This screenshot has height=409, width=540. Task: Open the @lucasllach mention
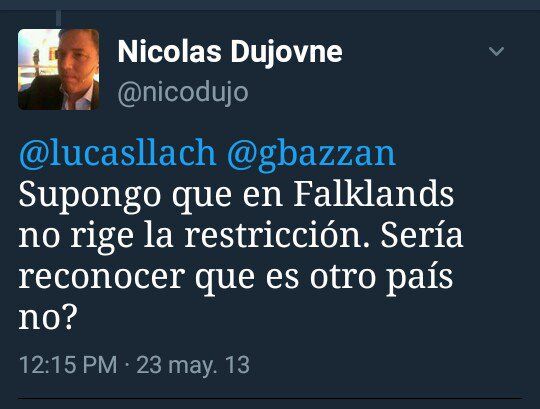(117, 154)
